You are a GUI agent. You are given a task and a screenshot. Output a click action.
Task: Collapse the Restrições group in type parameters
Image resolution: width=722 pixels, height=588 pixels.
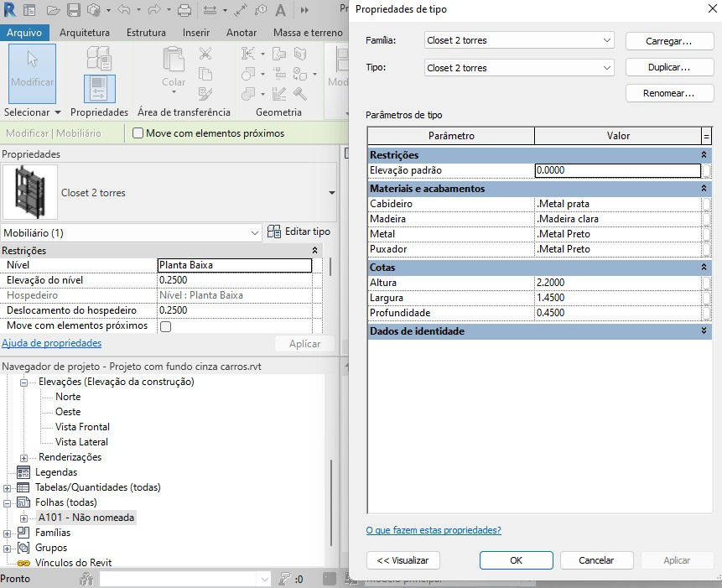point(704,155)
